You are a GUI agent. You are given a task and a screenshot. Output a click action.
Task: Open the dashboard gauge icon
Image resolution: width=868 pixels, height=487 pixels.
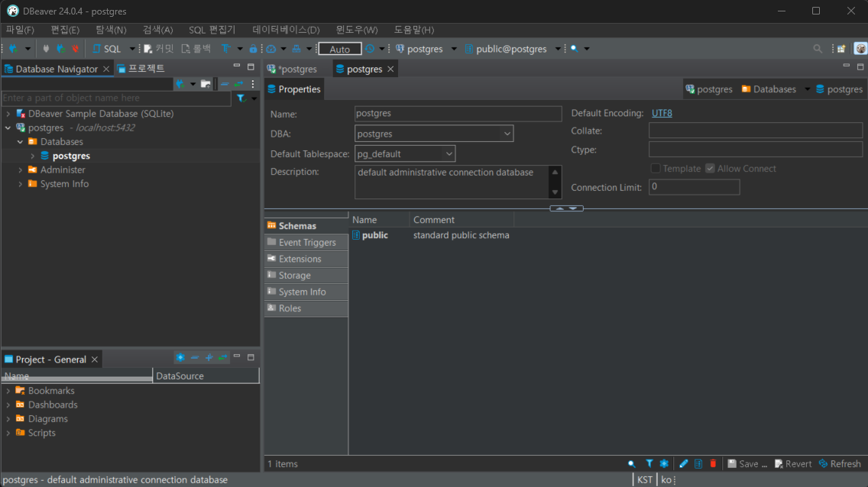pos(271,49)
